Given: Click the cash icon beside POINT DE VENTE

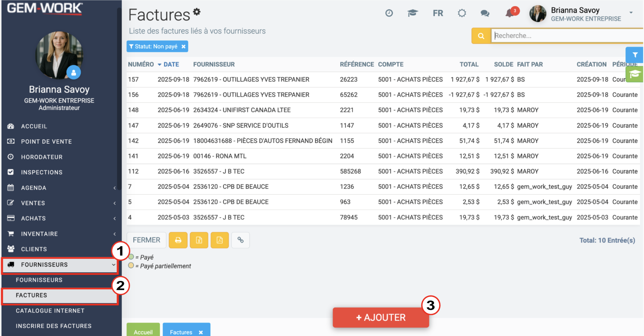Looking at the screenshot, I should [x=11, y=141].
